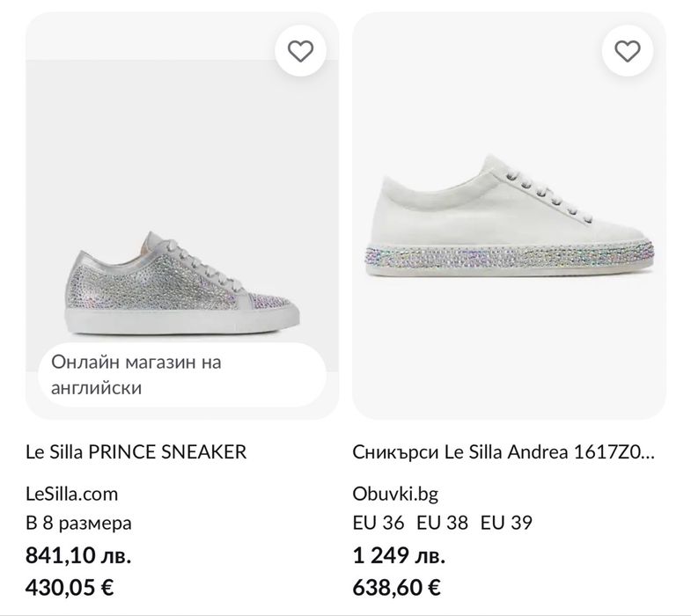Select size EU 36
Viewport: 691px width, 616px height.
click(378, 524)
